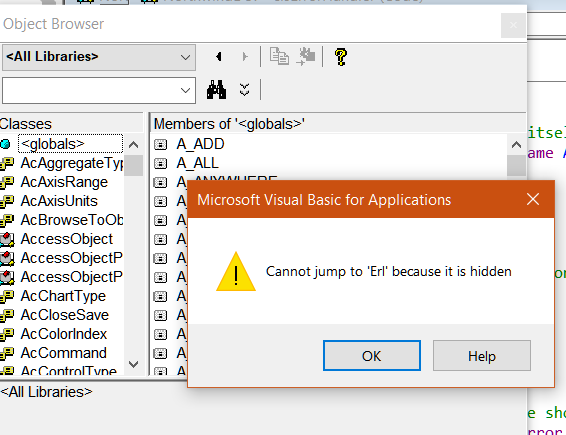Click the Go Back arrow icon
The image size is (566, 435).
[219, 57]
